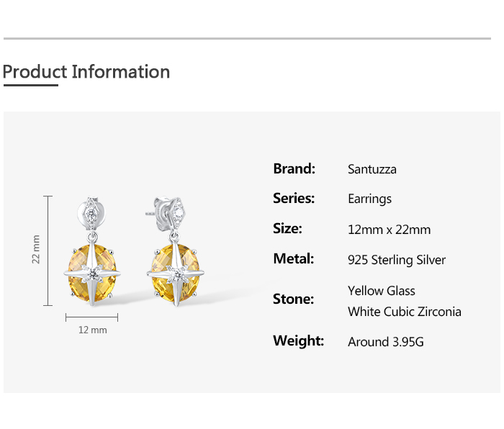Click the 22 mm height dimension label
The height and width of the screenshot is (429, 504).
[x=36, y=250]
